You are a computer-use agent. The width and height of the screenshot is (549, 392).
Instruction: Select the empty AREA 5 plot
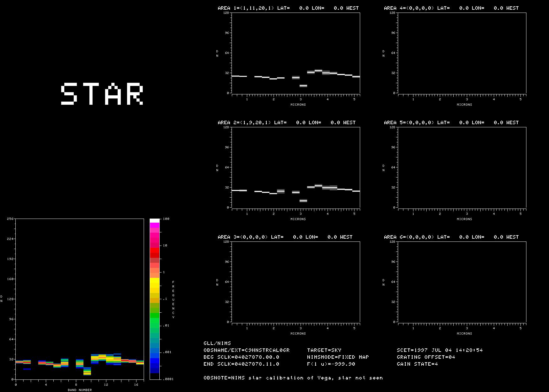[x=462, y=167]
